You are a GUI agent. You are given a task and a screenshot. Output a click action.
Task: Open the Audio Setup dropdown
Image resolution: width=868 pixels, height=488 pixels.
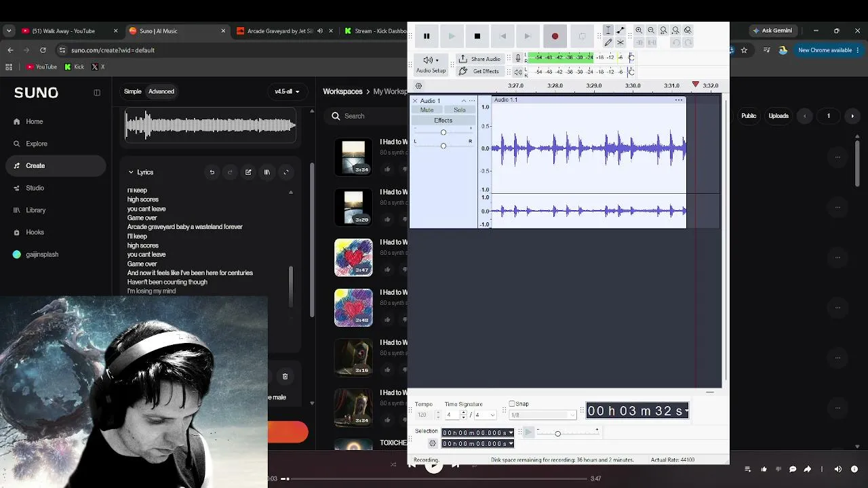431,64
